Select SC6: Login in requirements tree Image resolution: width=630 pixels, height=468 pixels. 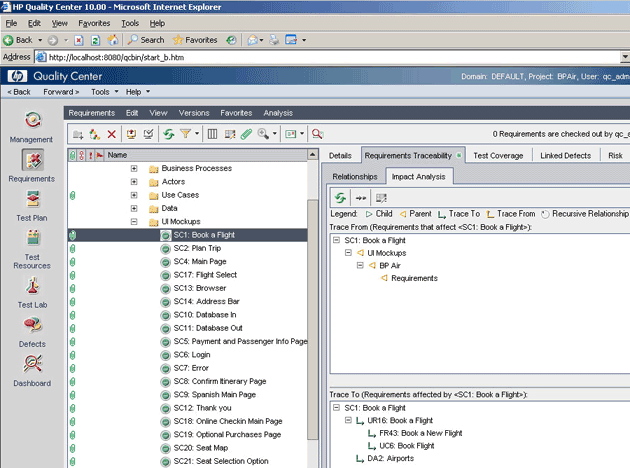[191, 354]
